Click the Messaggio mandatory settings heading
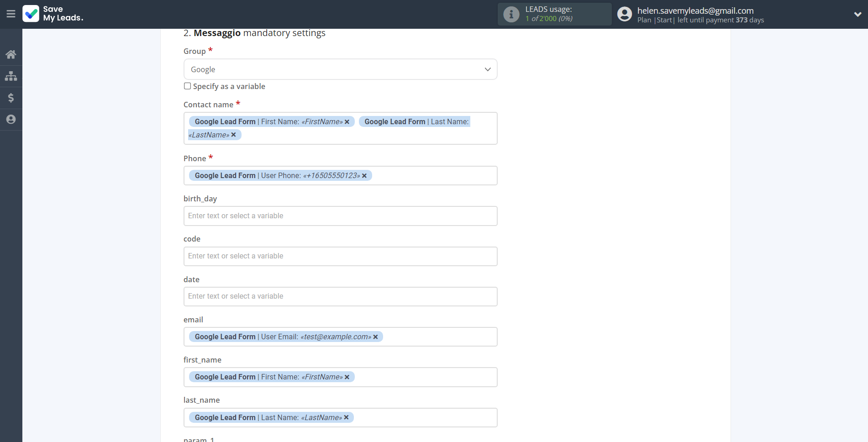Screen dimensions: 868x442 point(254,33)
